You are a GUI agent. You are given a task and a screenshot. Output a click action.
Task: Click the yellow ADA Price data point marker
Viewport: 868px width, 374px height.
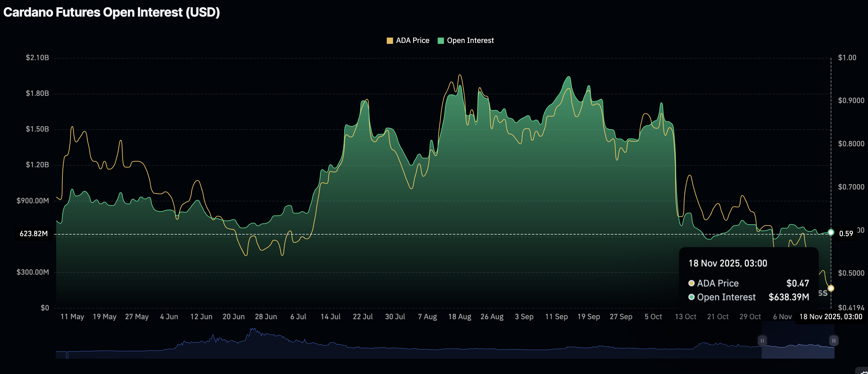(x=831, y=288)
